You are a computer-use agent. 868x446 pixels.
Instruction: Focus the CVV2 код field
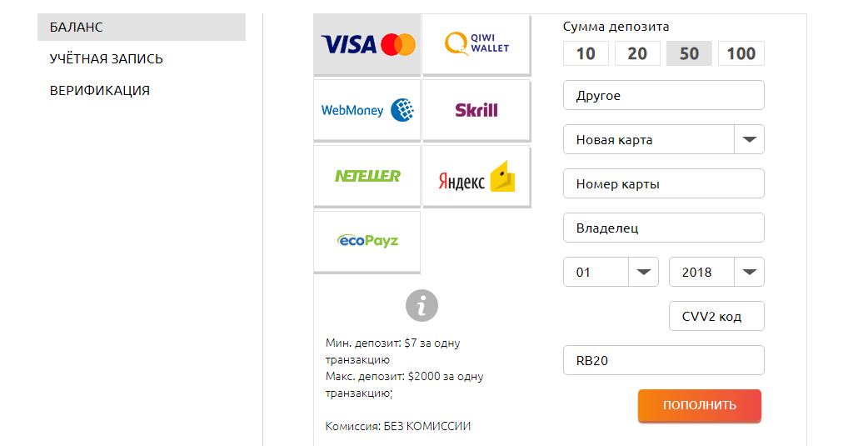(716, 317)
